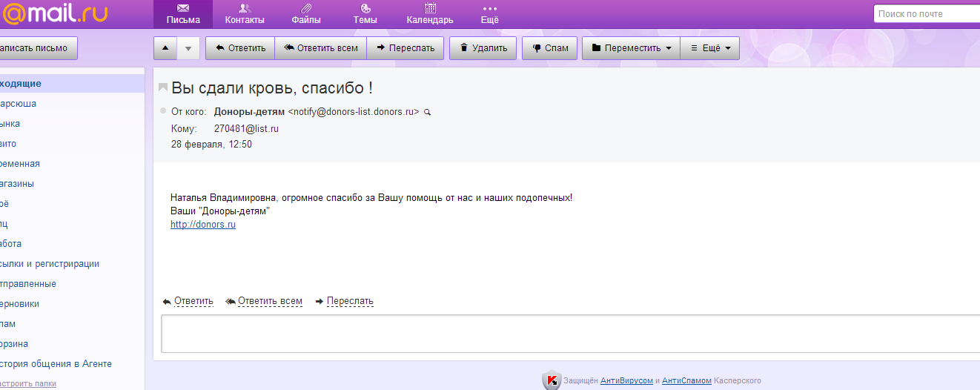Image resolution: width=980 pixels, height=390 pixels.
Task: Open the Файлы files section
Action: [x=306, y=14]
